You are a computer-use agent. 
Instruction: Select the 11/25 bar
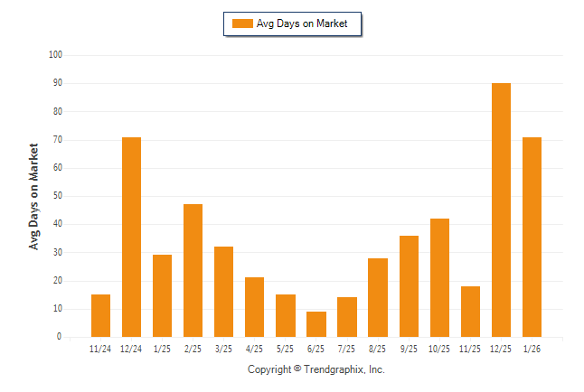(x=470, y=312)
